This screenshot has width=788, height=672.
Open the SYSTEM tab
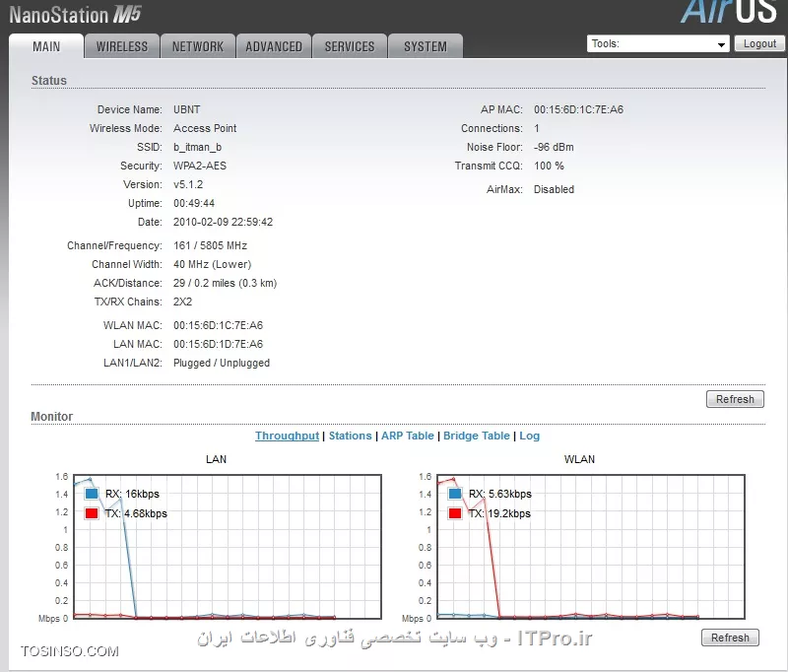coord(426,46)
